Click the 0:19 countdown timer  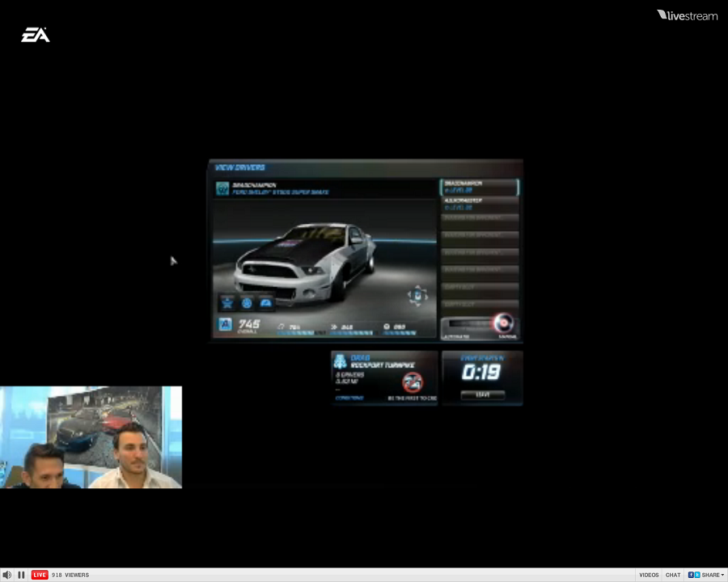coord(481,372)
